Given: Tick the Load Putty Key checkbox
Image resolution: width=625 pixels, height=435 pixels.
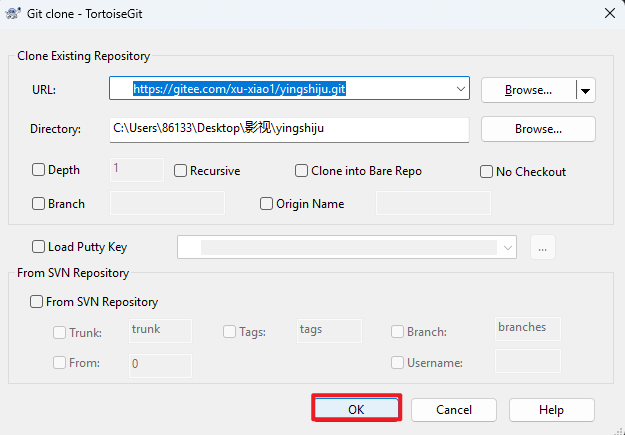Looking at the screenshot, I should (38, 247).
